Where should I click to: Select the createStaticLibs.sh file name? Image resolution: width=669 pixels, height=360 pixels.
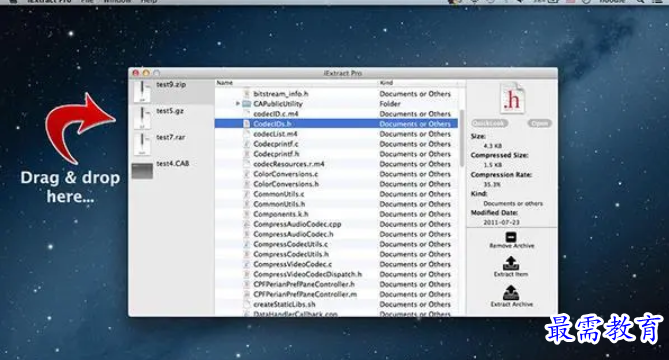click(284, 304)
